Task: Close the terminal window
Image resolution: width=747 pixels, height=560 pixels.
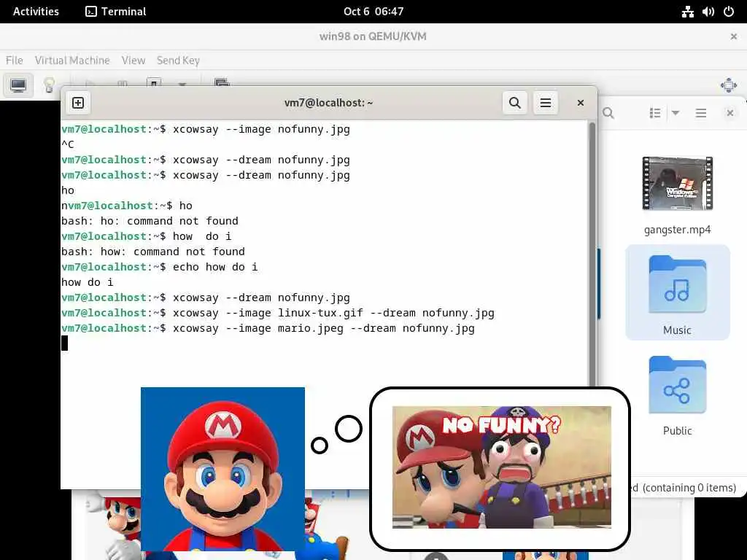Action: (580, 102)
